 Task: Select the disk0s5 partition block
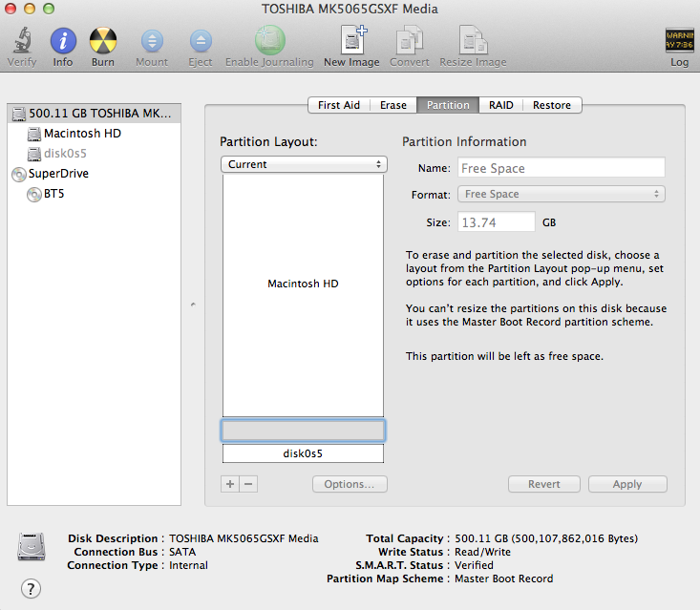pyautogui.click(x=303, y=453)
